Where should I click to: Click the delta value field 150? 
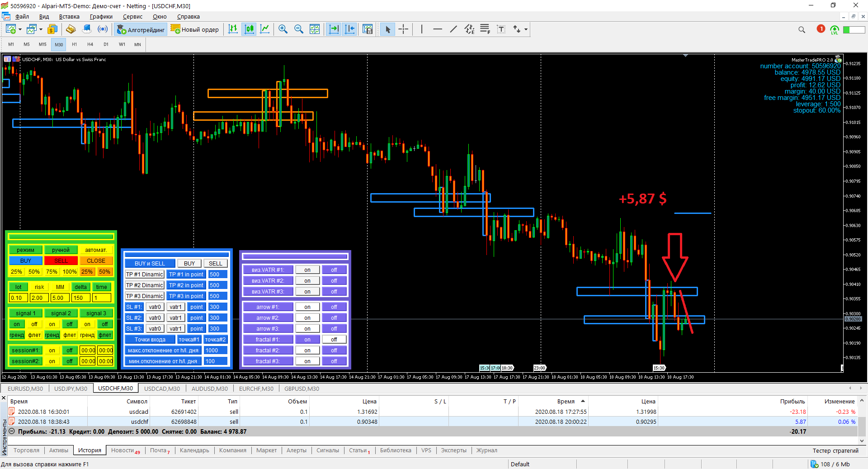pos(80,298)
